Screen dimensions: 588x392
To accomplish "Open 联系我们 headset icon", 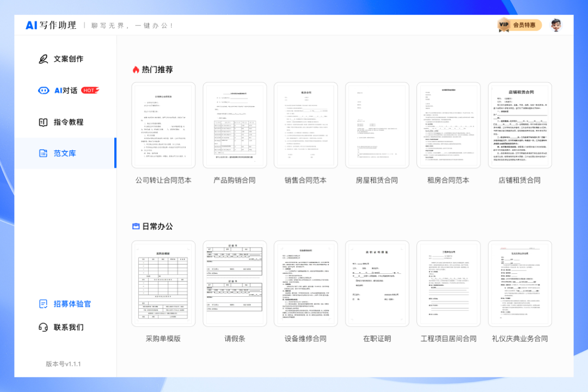I will pos(42,327).
